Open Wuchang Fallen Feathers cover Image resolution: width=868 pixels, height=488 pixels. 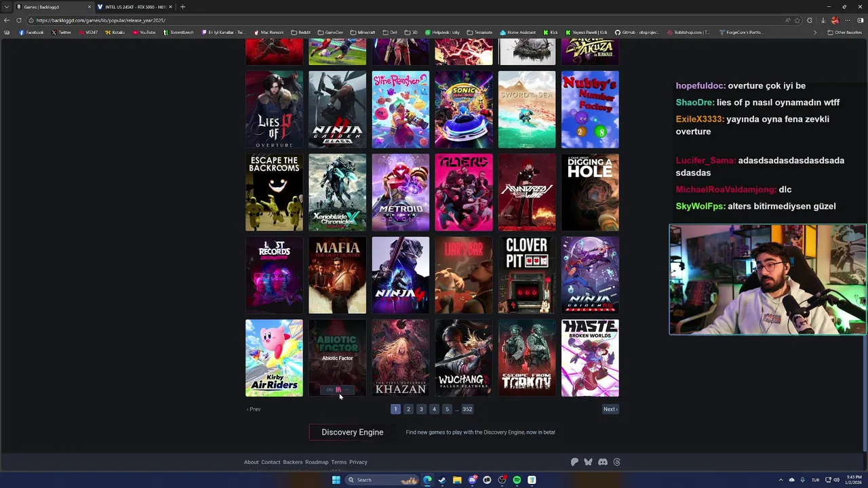(464, 358)
